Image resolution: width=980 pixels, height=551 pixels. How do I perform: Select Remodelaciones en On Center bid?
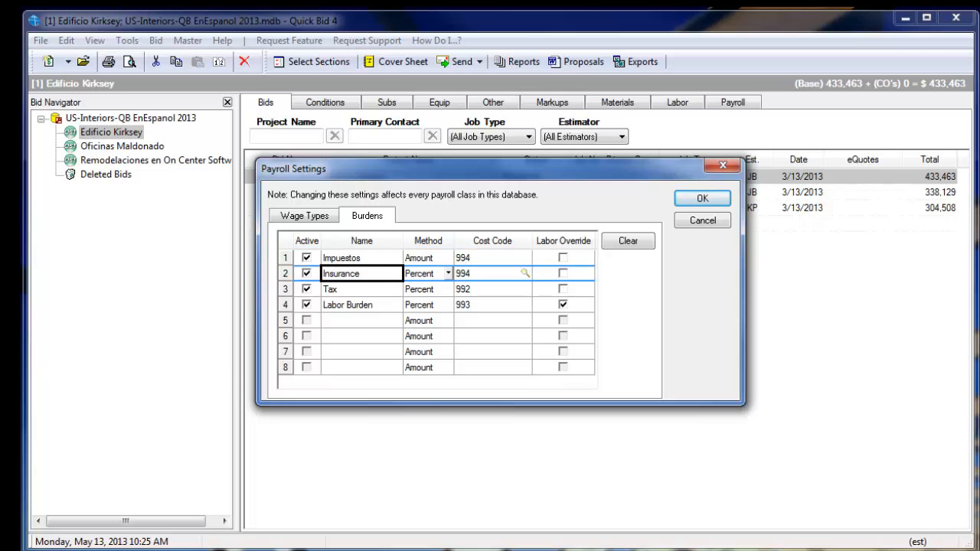tap(155, 160)
